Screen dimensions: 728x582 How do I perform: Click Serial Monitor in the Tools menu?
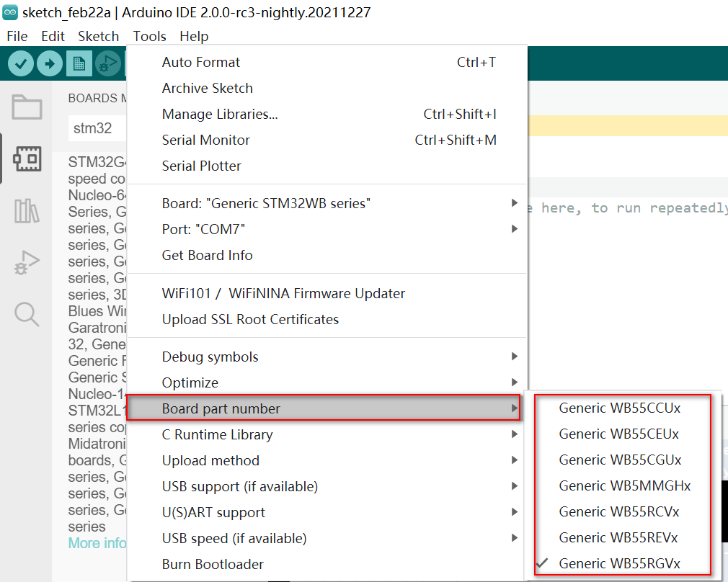pyautogui.click(x=205, y=140)
